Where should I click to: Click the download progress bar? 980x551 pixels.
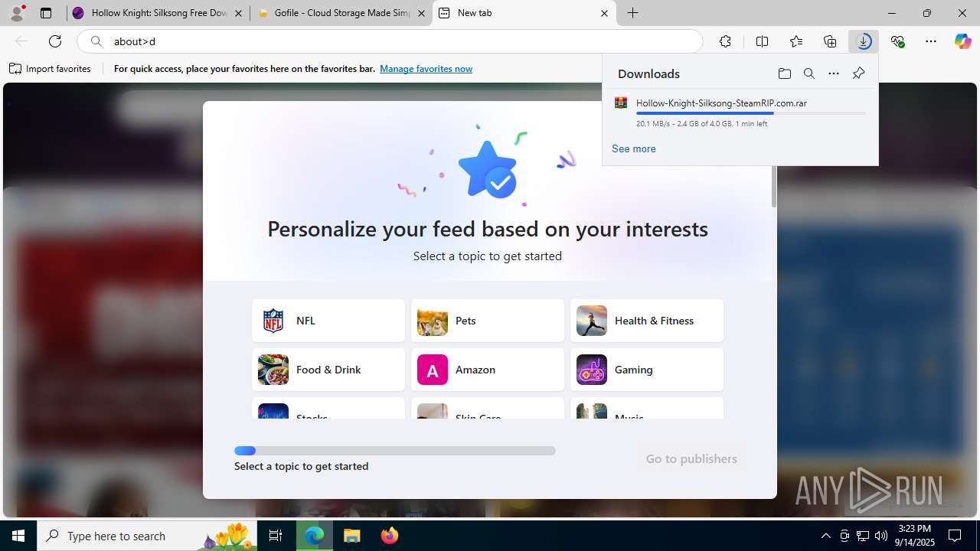[x=751, y=113]
